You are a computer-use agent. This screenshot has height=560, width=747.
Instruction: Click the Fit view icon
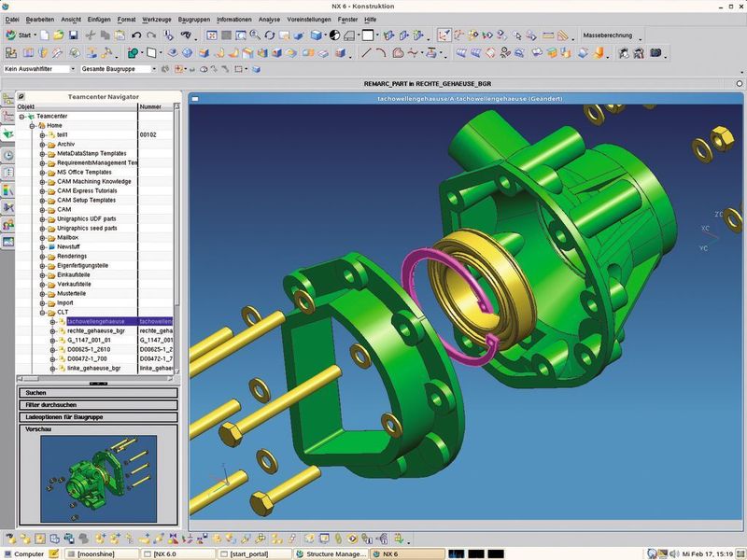tap(212, 35)
